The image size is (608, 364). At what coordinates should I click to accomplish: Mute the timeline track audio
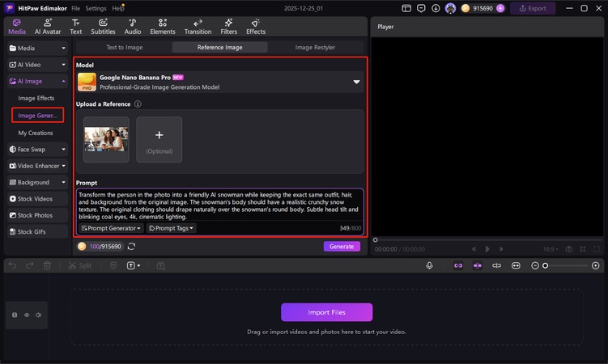40,315
